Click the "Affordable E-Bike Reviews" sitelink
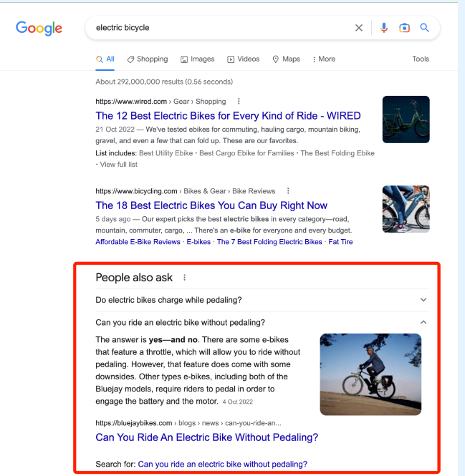This screenshot has height=476, width=465. click(x=138, y=242)
